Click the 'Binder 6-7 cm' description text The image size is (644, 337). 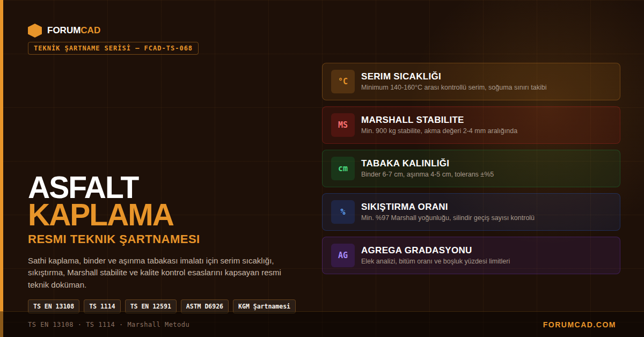(427, 174)
